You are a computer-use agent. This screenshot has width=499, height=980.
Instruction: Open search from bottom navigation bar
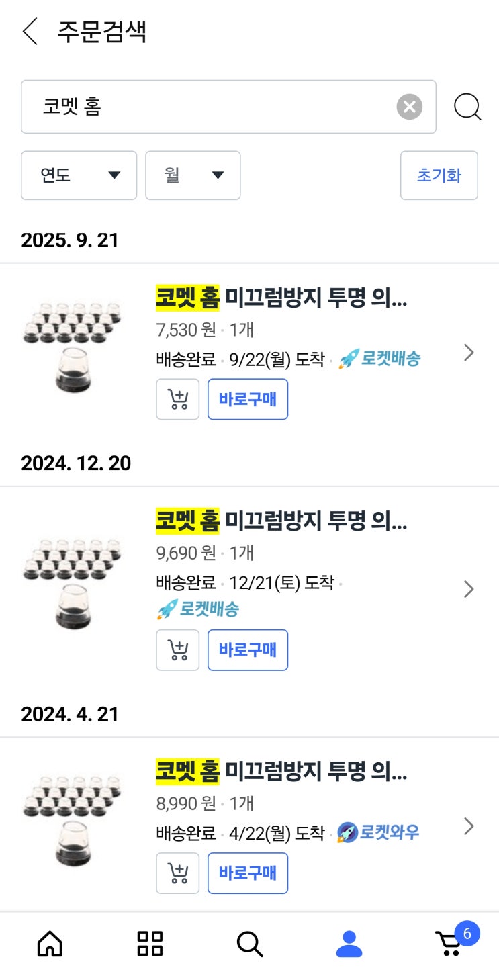pos(249,944)
